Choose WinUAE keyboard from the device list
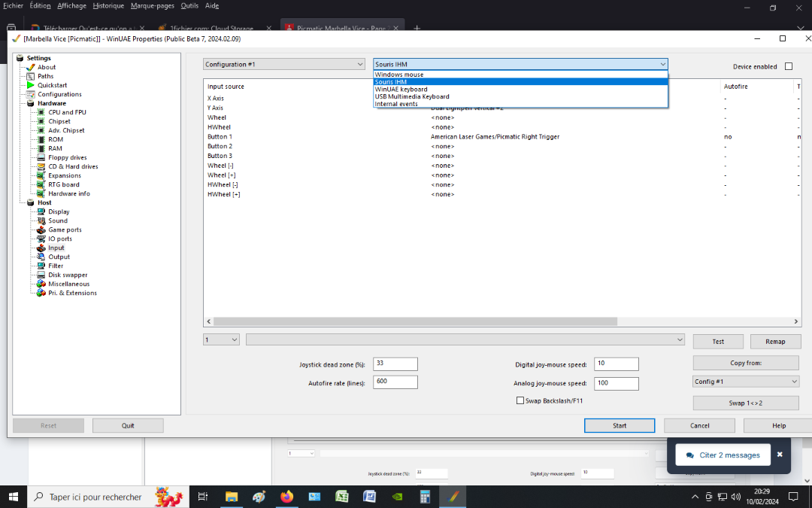Image resolution: width=812 pixels, height=508 pixels. pos(400,90)
